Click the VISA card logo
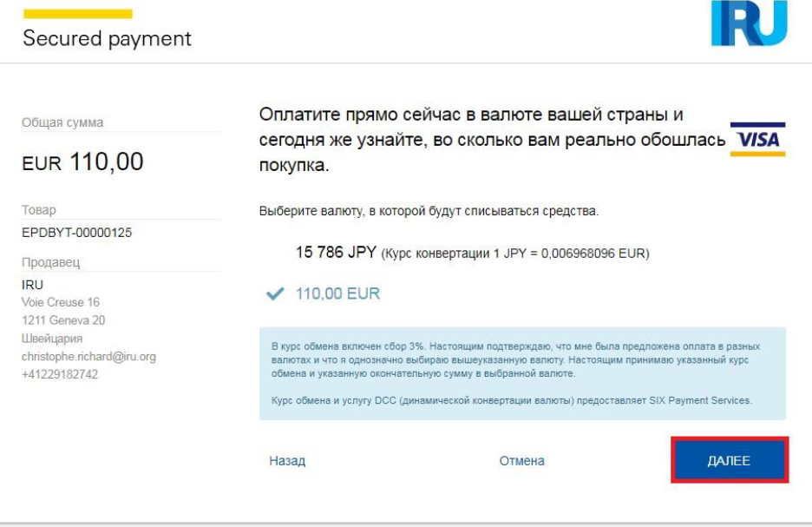This screenshot has height=527, width=812. [x=757, y=139]
